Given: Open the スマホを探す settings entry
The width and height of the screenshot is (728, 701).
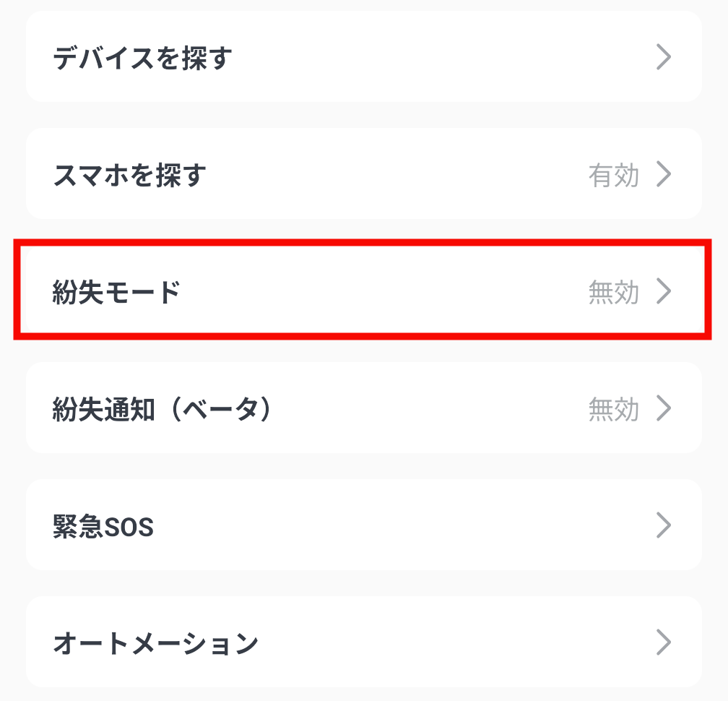Looking at the screenshot, I should click(x=130, y=175).
